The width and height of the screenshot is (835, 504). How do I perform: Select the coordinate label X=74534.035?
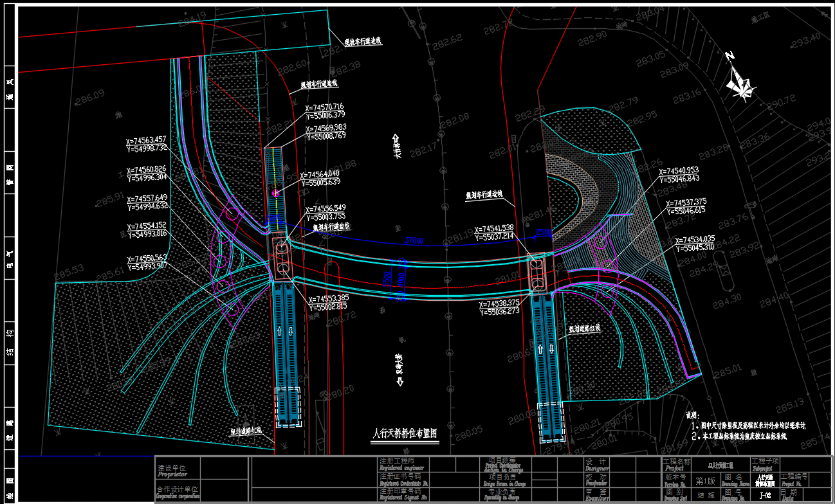(695, 240)
